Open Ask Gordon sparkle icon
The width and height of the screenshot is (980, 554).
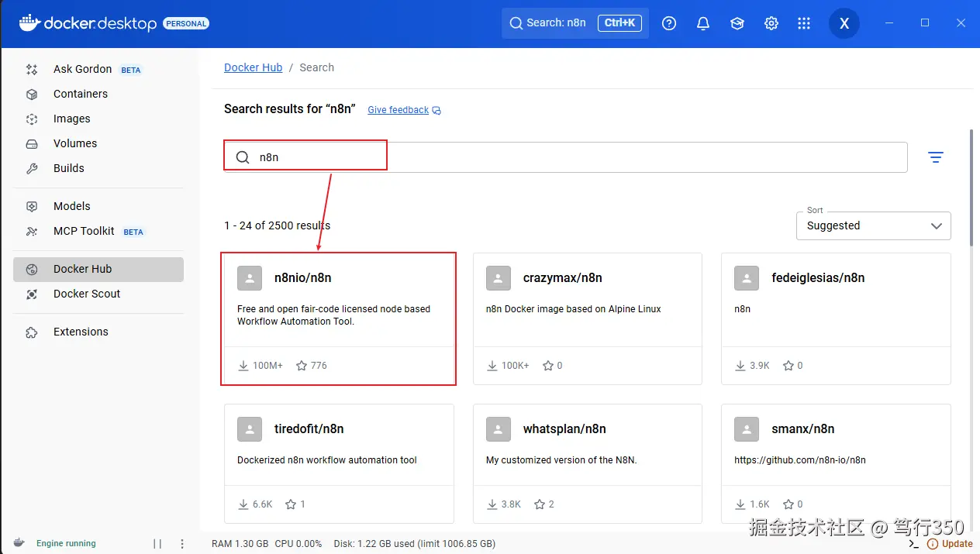(32, 70)
